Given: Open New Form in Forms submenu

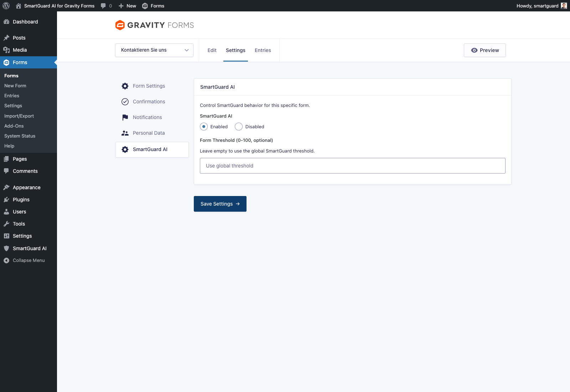Looking at the screenshot, I should coord(15,86).
